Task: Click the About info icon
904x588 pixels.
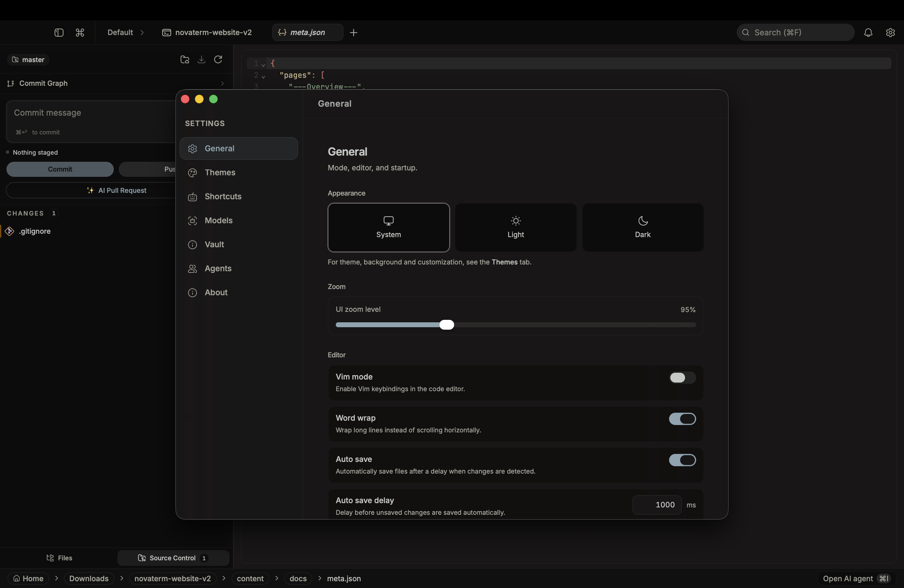Action: click(x=192, y=292)
